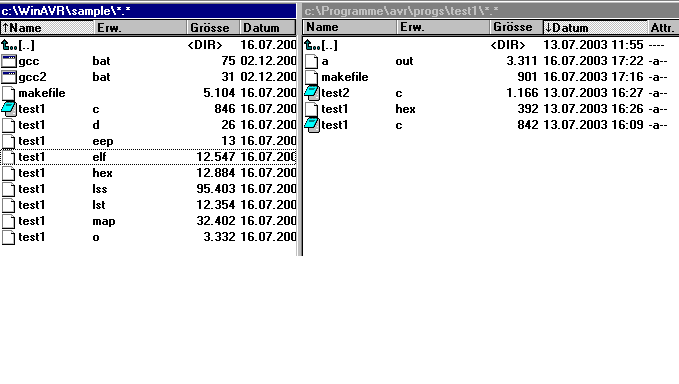Screen dimensions: 679x384
Task: Click the right panel test1.c icon
Action: coord(312,125)
